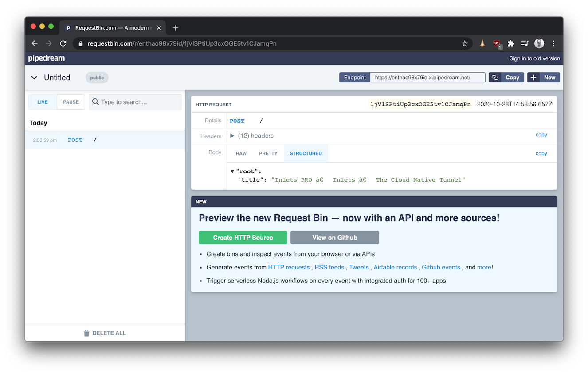Screen dimensions: 588x374
Task: Select the STRUCTURED body tab
Action: pos(306,153)
